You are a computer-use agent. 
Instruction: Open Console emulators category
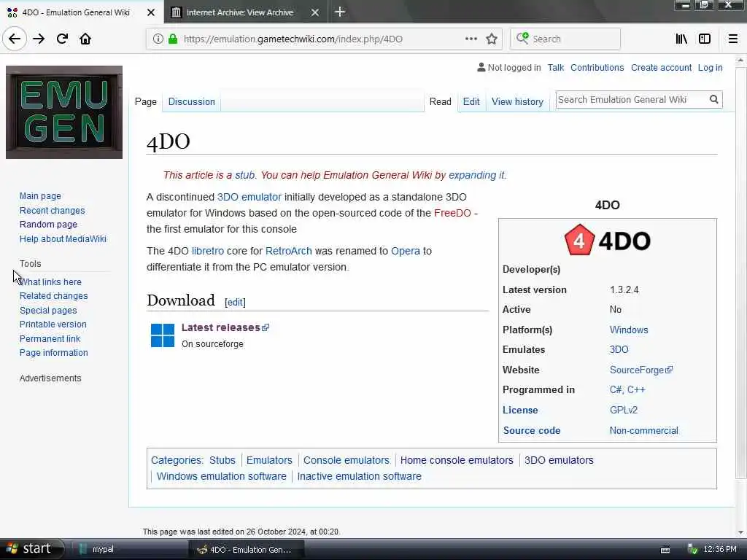pyautogui.click(x=347, y=460)
